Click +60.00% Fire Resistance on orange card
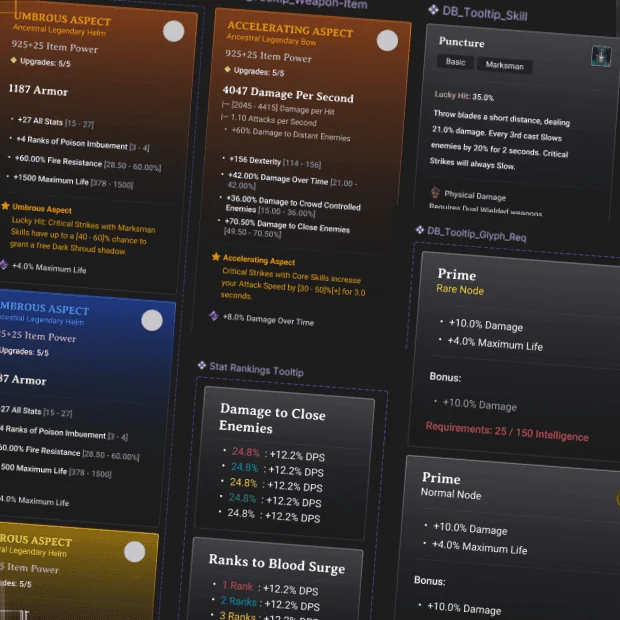Screen dimensions: 620x620 88,163
